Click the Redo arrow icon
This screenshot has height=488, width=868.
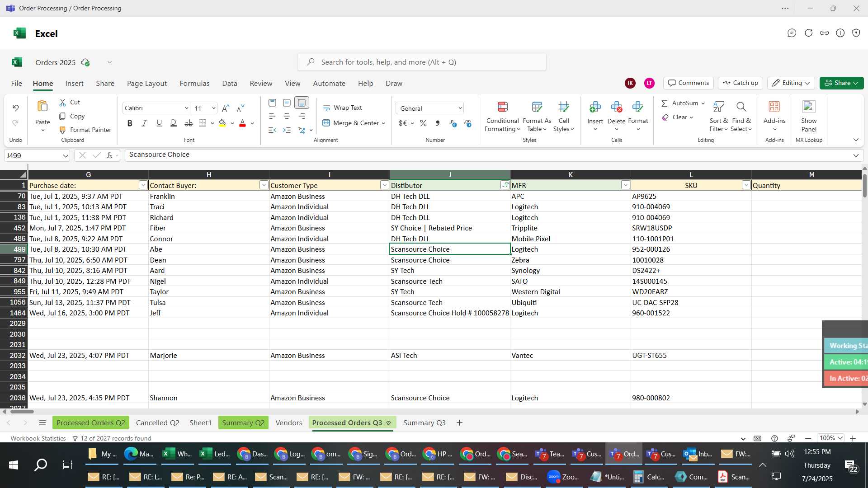pyautogui.click(x=15, y=123)
